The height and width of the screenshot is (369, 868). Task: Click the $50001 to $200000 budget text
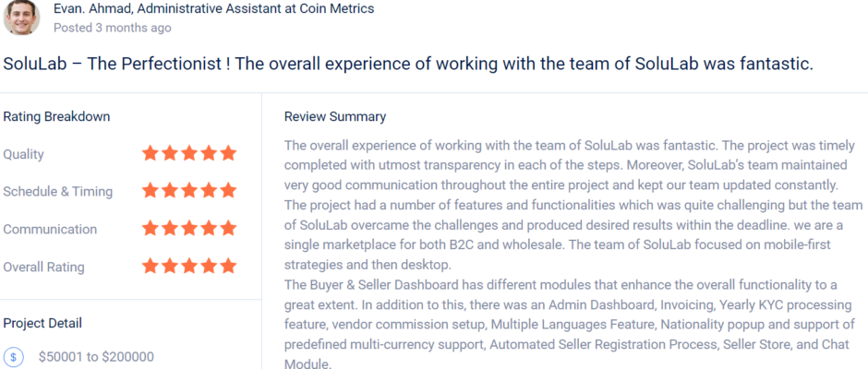click(x=96, y=357)
